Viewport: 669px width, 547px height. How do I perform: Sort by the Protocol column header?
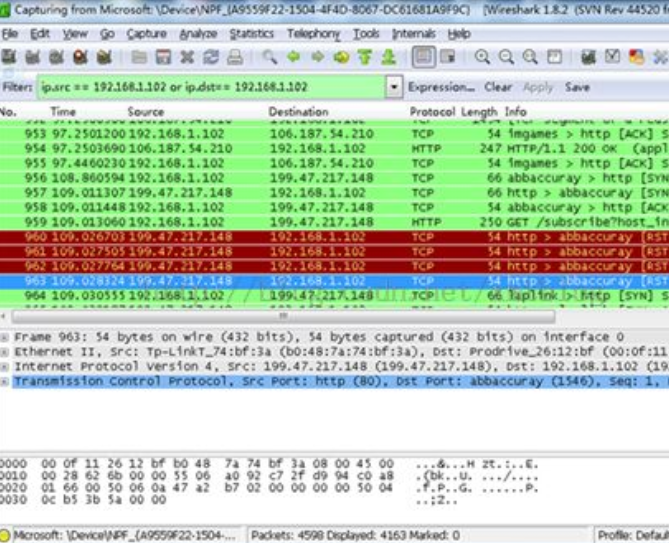(432, 112)
